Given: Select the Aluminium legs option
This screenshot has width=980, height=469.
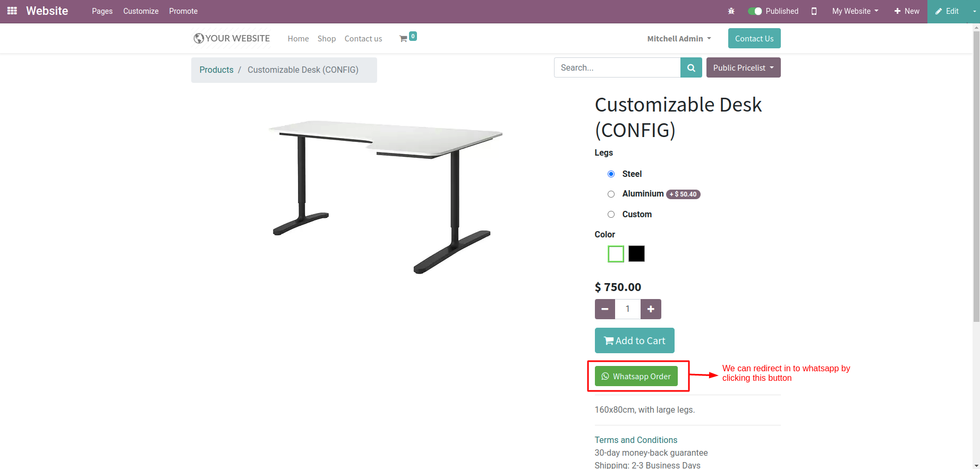Looking at the screenshot, I should (x=611, y=194).
